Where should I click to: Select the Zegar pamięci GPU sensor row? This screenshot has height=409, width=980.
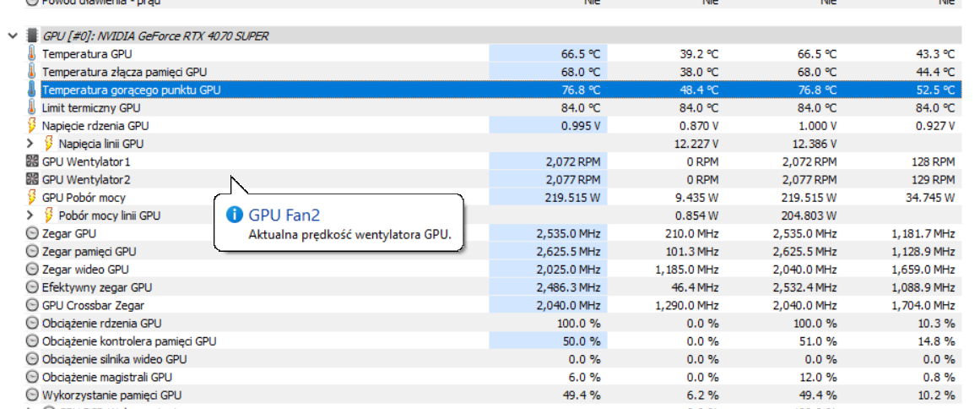tap(89, 252)
